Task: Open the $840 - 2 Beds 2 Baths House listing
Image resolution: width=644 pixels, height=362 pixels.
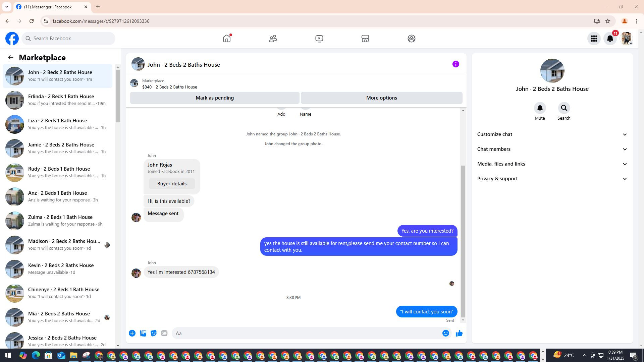Action: click(x=170, y=87)
